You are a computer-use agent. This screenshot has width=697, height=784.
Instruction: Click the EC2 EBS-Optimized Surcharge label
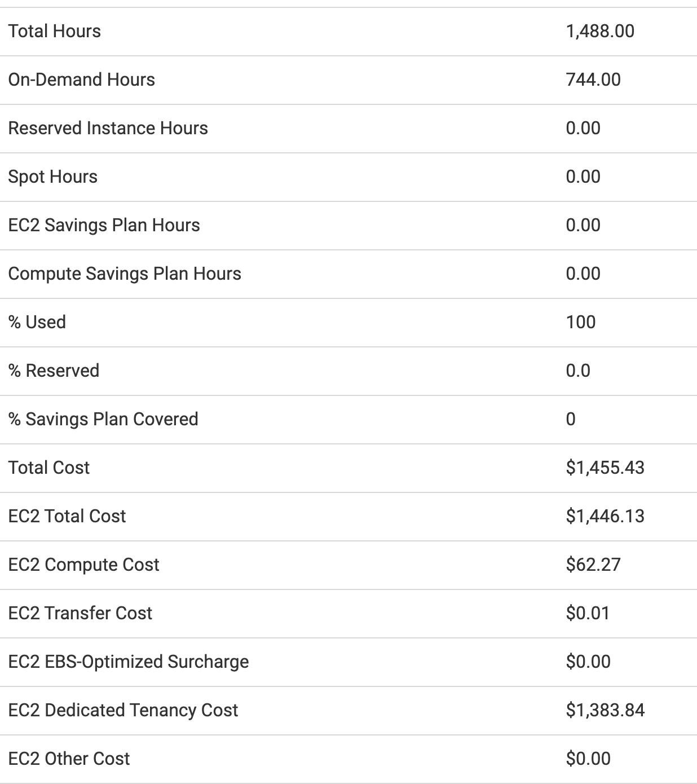coord(129,662)
